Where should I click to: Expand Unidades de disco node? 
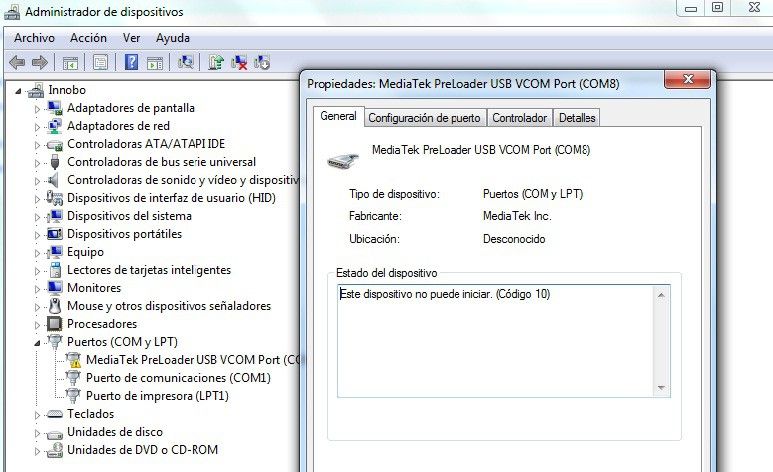tap(37, 433)
